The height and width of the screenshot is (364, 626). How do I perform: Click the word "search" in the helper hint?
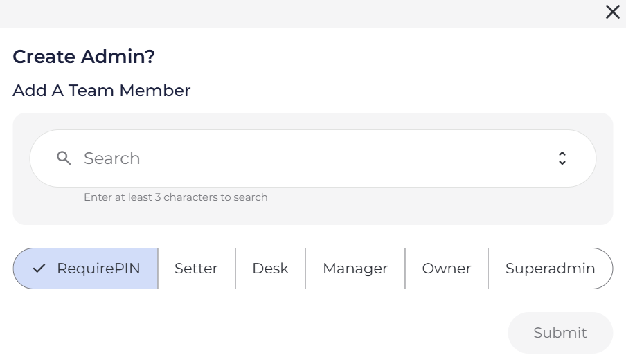click(251, 197)
